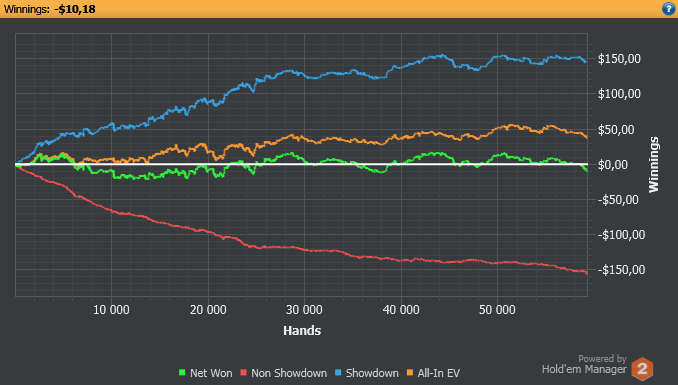Click the 20 000 hands axis label

click(x=208, y=310)
